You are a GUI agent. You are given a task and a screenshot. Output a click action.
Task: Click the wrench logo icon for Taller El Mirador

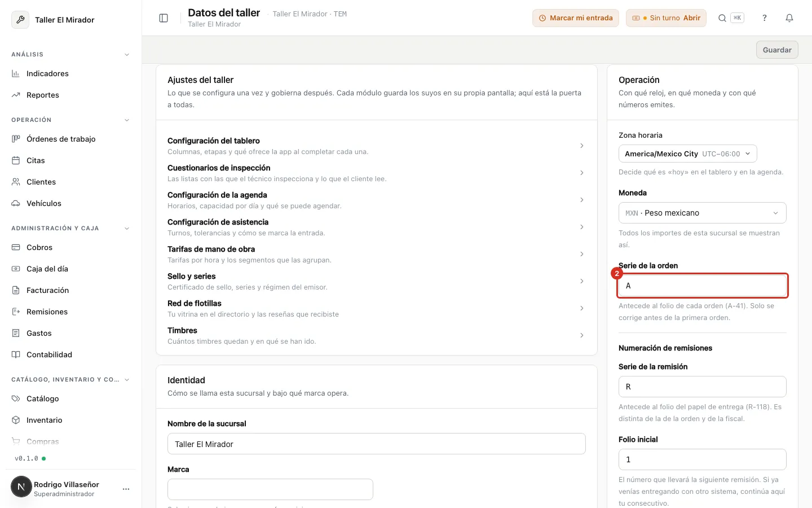(20, 20)
